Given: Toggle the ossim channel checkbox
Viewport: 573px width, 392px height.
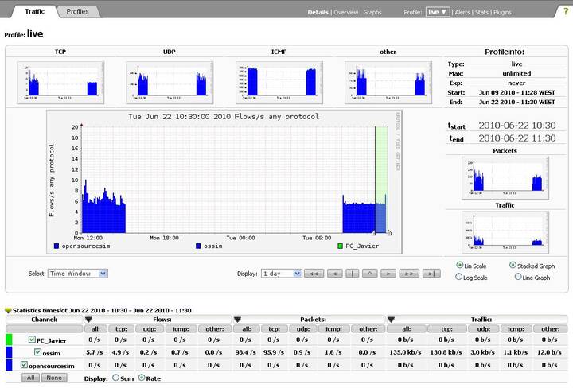Looking at the screenshot, I should [38, 352].
